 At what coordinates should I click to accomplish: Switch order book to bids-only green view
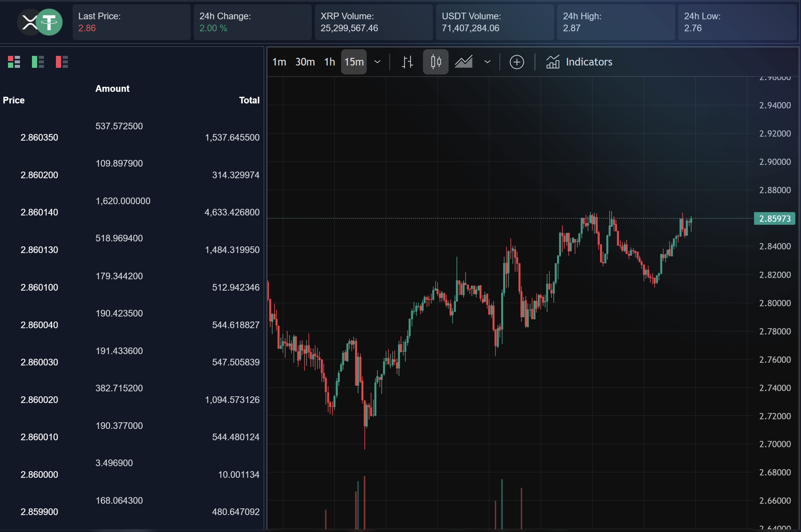pos(38,62)
